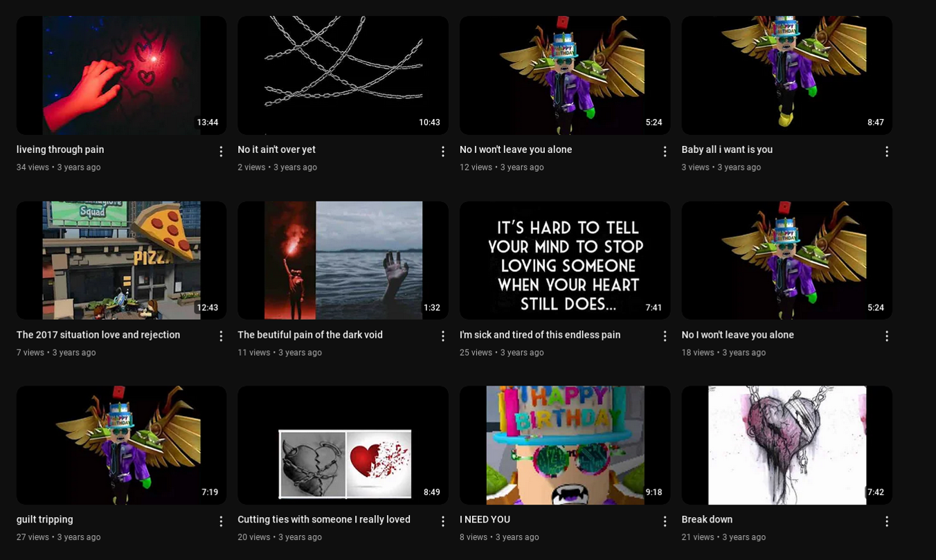Play the Happy Birthday hat close-up thumbnail

coord(565,445)
